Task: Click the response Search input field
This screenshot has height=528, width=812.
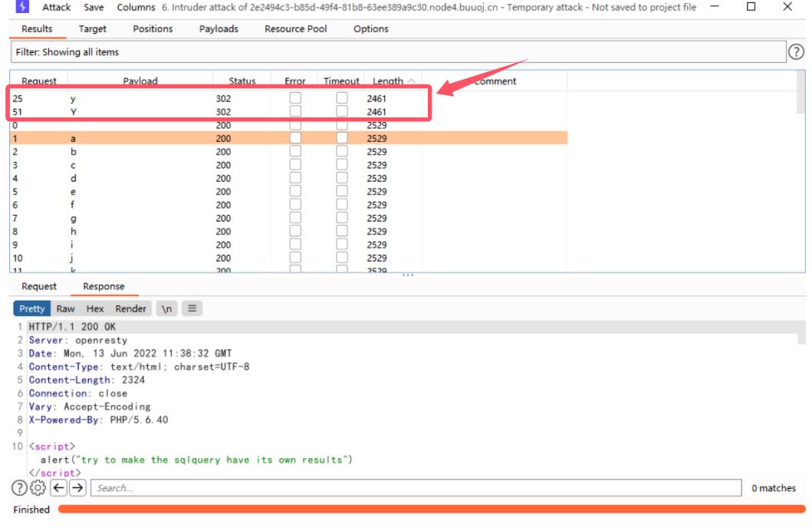Action: tap(416, 488)
